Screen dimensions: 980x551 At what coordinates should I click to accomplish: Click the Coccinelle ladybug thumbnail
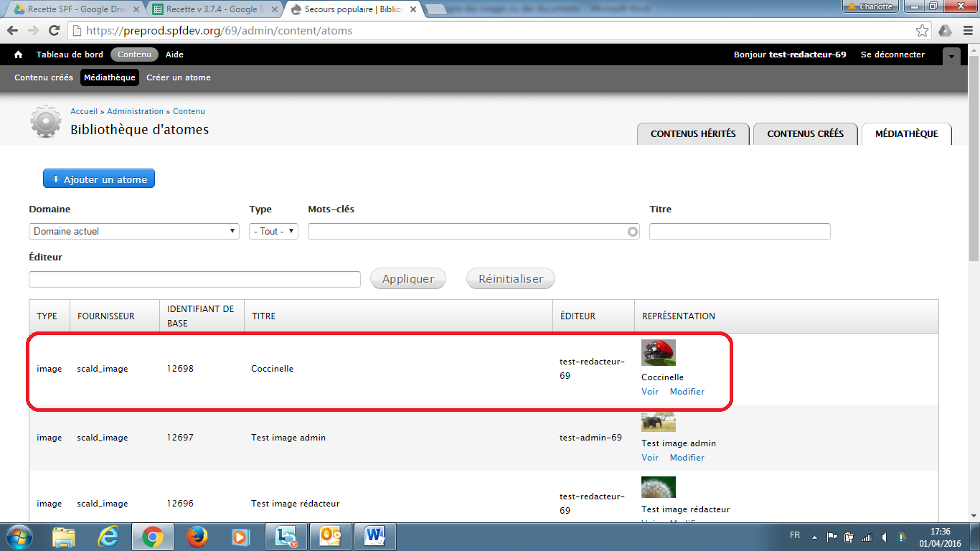coord(658,353)
